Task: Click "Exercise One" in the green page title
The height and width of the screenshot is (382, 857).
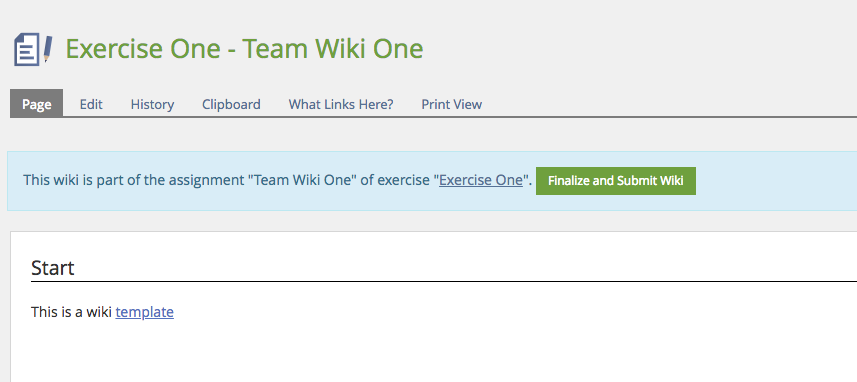Action: [x=143, y=49]
